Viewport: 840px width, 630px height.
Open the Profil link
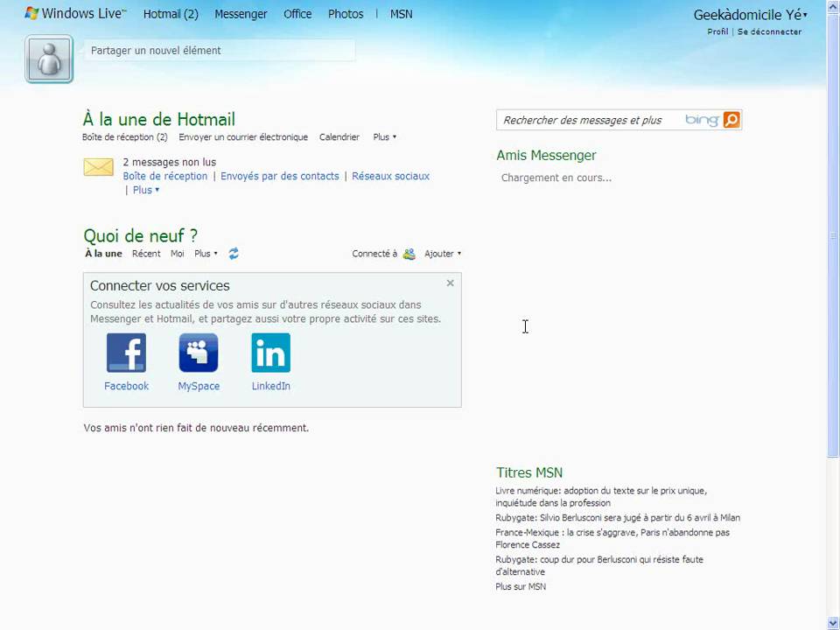(x=717, y=31)
